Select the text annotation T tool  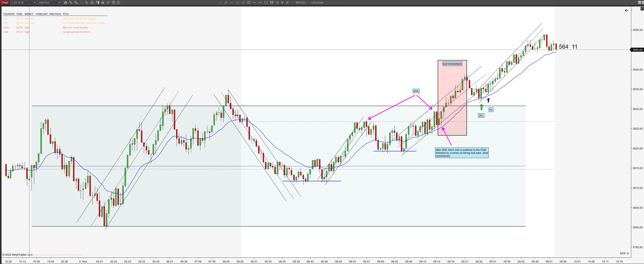click(282, 2)
